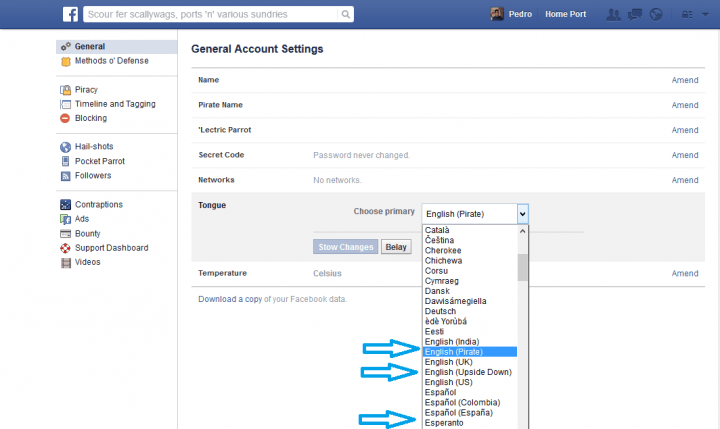Click the Videos film icon
720x429 pixels.
coord(66,263)
